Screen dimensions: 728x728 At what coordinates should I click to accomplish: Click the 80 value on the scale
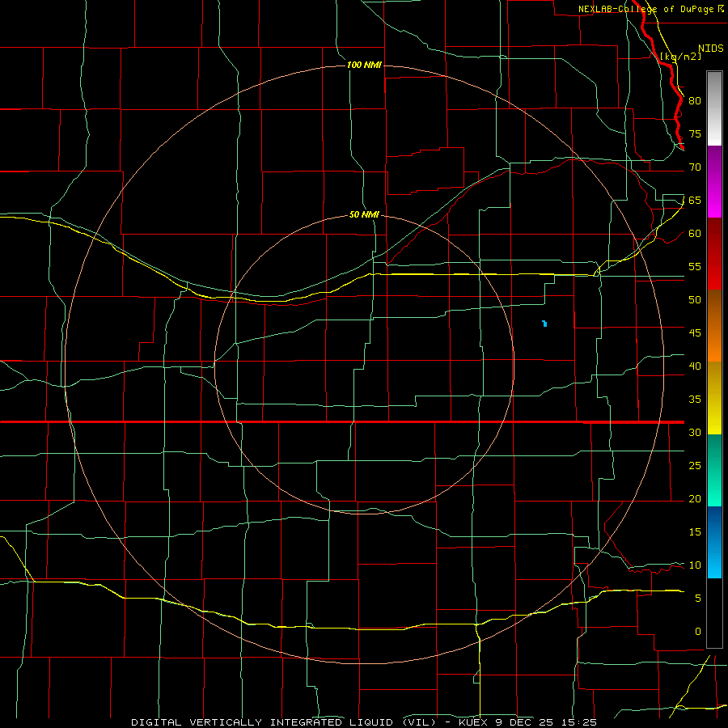(x=695, y=101)
